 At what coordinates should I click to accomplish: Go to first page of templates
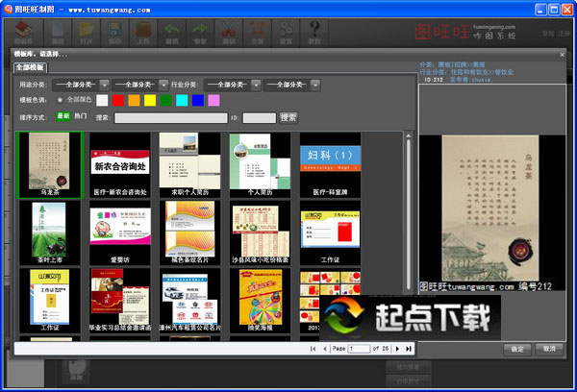pyautogui.click(x=313, y=348)
